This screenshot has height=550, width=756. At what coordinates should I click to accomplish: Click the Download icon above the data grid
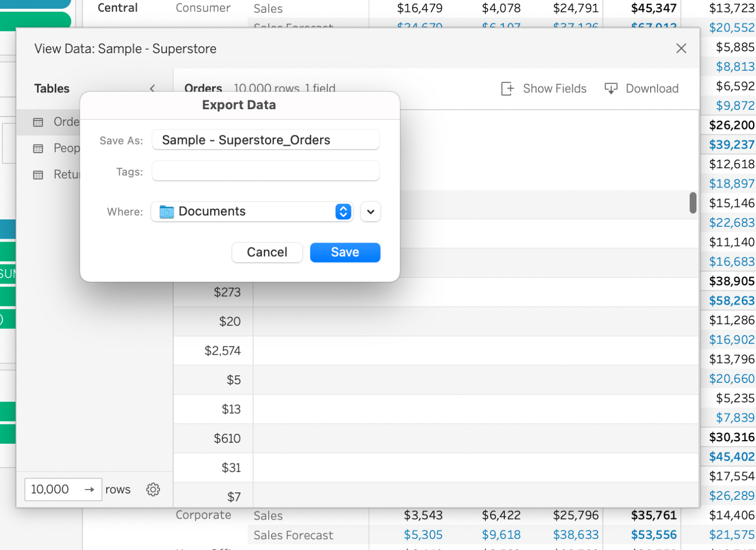click(x=611, y=89)
